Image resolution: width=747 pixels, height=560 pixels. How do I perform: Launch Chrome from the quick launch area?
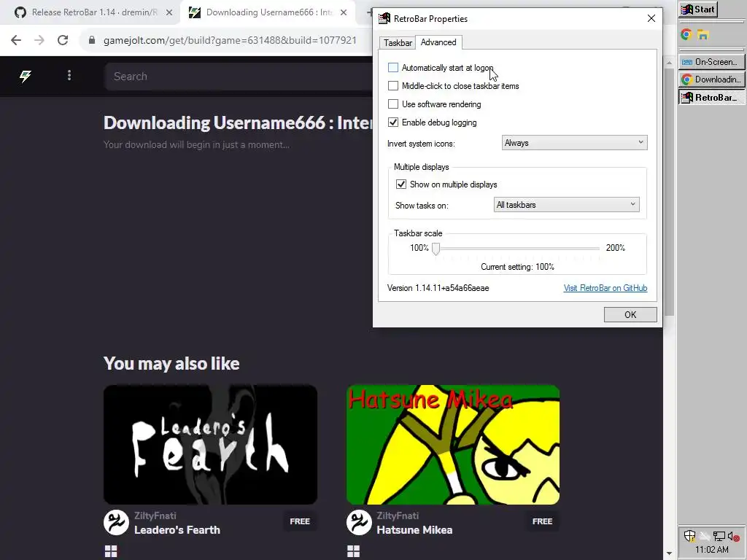686,34
